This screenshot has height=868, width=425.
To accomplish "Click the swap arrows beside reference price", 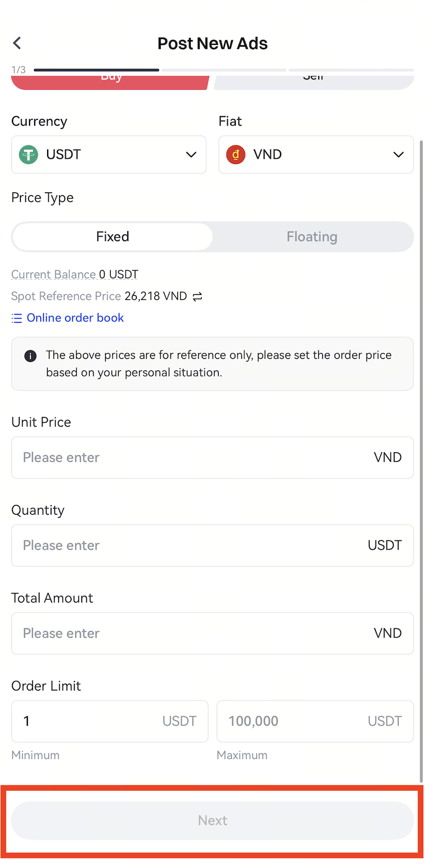I will tap(197, 296).
